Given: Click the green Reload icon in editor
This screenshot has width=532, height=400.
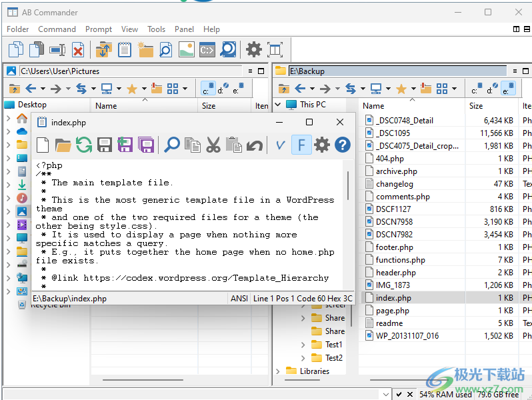Looking at the screenshot, I should click(84, 145).
